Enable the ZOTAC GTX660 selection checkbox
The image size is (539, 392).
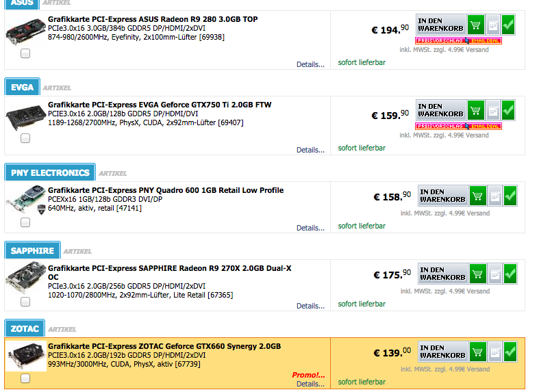pos(25,378)
